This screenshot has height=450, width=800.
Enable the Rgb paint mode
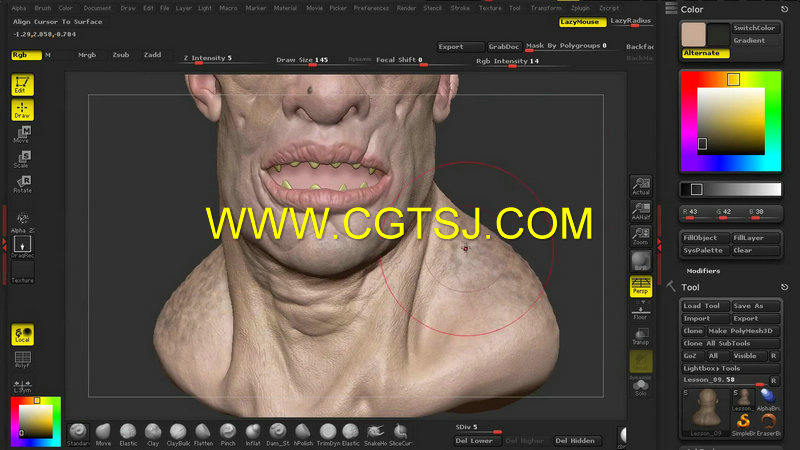[x=26, y=55]
